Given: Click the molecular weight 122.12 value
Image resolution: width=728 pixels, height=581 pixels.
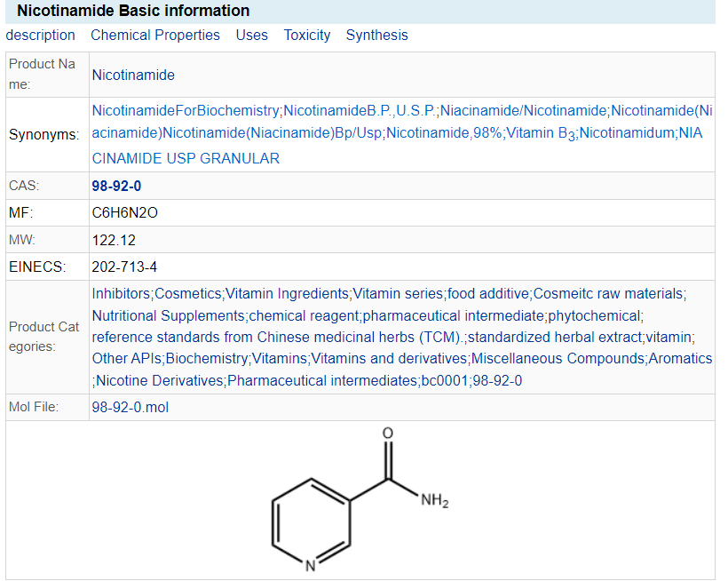Looking at the screenshot, I should (x=114, y=240).
